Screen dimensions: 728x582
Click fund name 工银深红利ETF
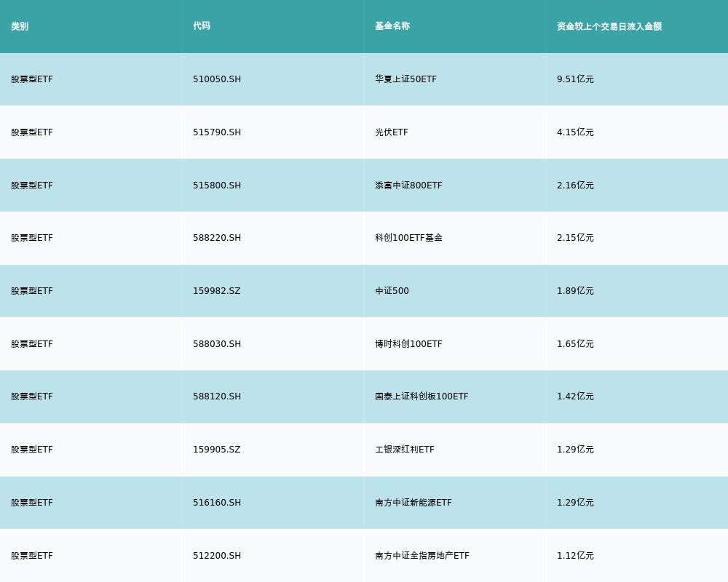[404, 450]
